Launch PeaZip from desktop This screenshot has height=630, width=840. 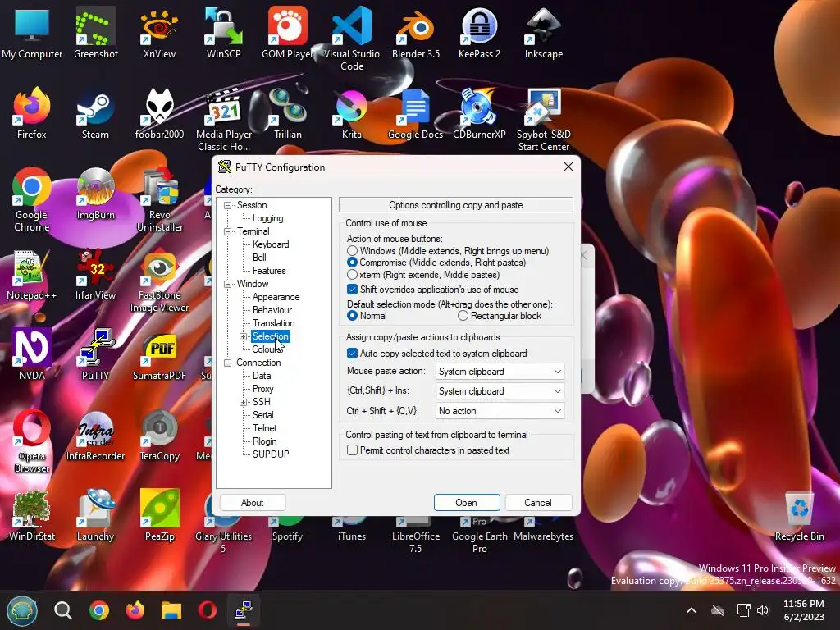159,515
